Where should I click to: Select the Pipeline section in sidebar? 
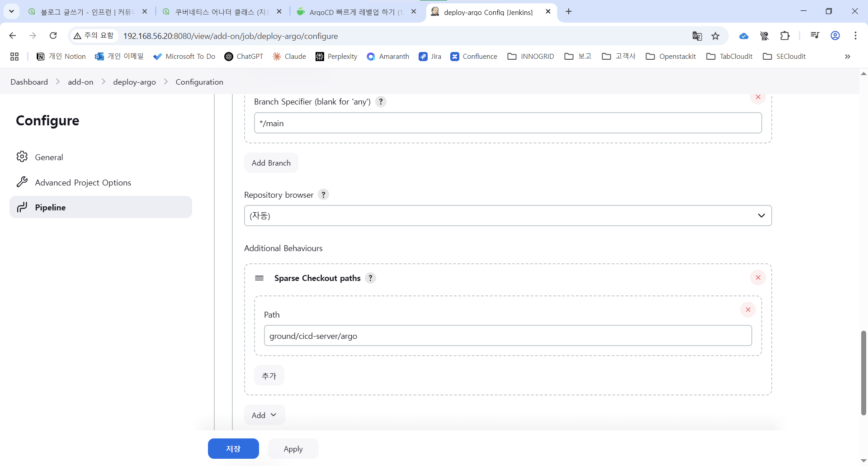pos(100,207)
